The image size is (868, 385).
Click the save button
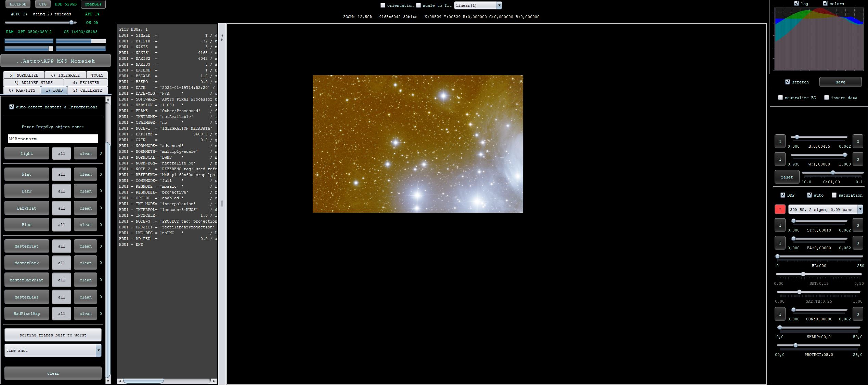point(840,82)
